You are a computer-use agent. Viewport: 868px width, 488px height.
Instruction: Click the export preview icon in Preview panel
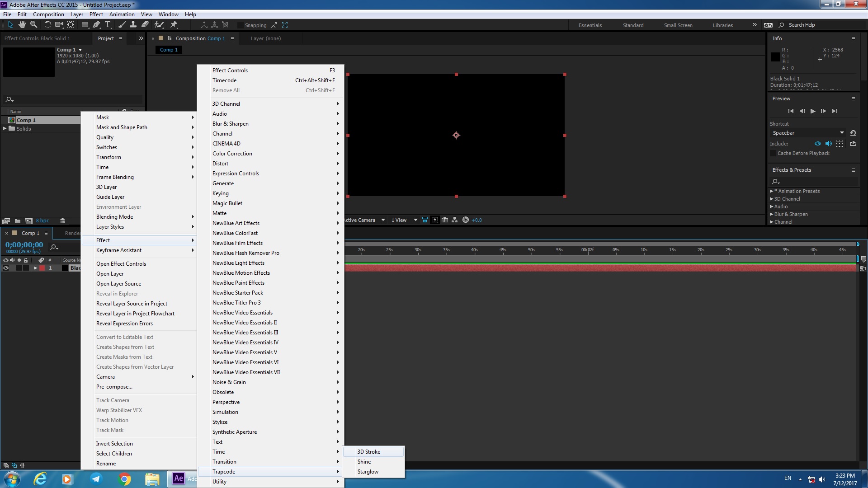853,144
